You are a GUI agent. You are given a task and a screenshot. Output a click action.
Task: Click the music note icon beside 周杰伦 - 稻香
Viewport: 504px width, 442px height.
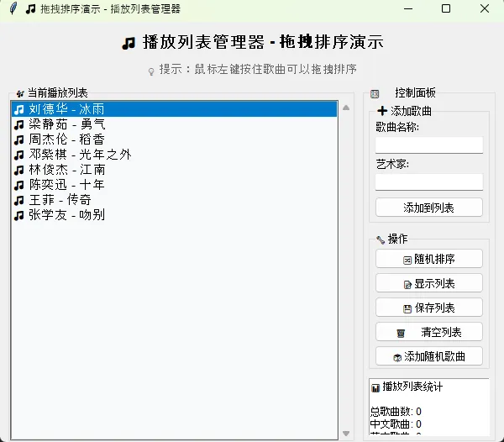point(19,139)
